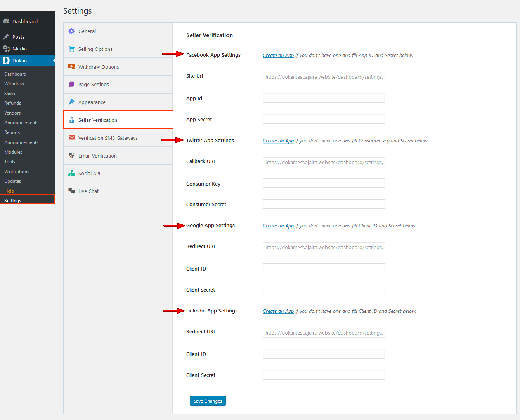Viewport: 520px width, 420px height.
Task: Click the Media library icon
Action: 6,49
